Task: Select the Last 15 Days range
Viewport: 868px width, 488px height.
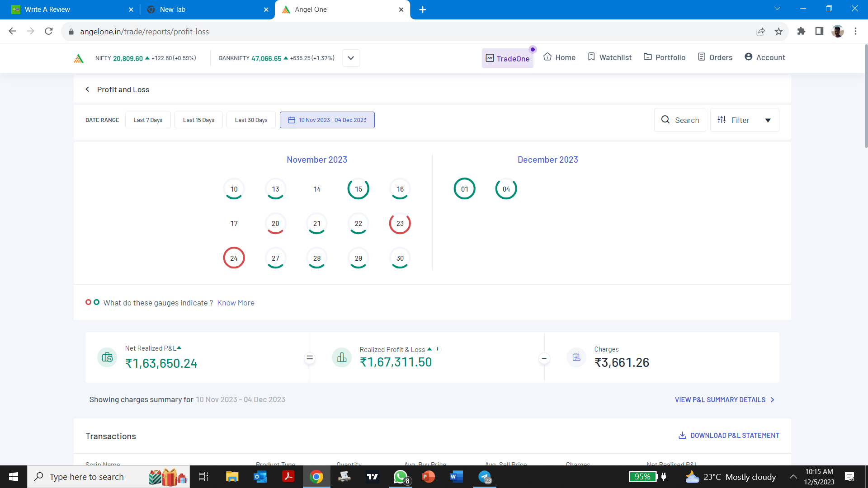Action: tap(198, 120)
